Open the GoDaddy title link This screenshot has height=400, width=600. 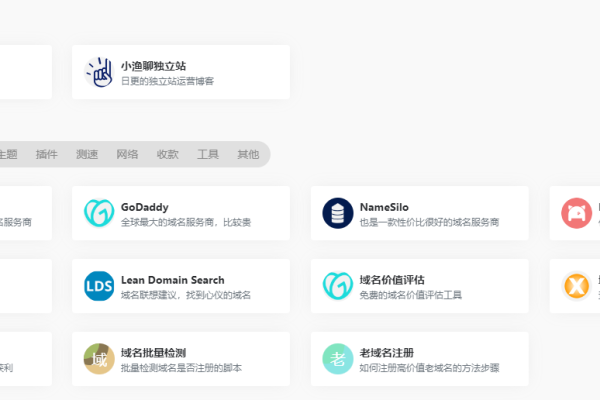point(145,207)
